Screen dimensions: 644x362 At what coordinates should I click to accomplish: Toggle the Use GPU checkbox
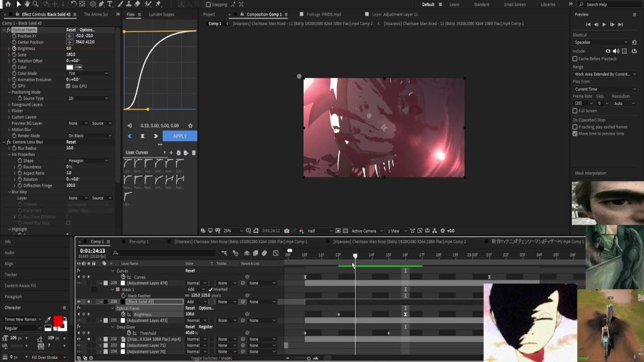[68, 86]
